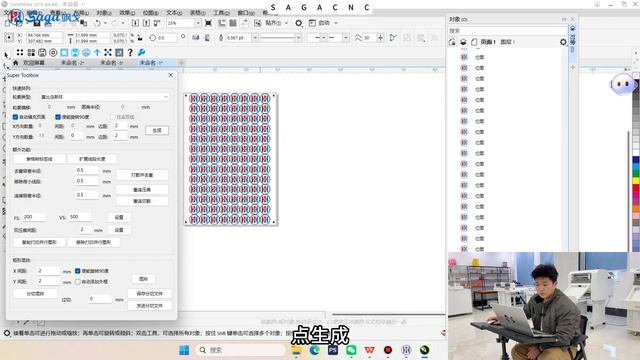Click the Import icon with downward arrow
Viewport: 640px width, 360px height.
click(135, 23)
